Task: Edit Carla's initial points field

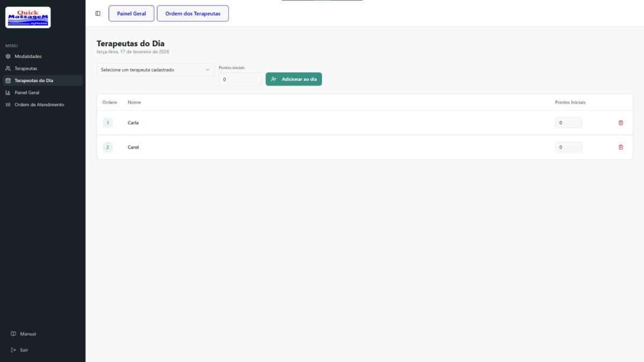Action: (568, 123)
